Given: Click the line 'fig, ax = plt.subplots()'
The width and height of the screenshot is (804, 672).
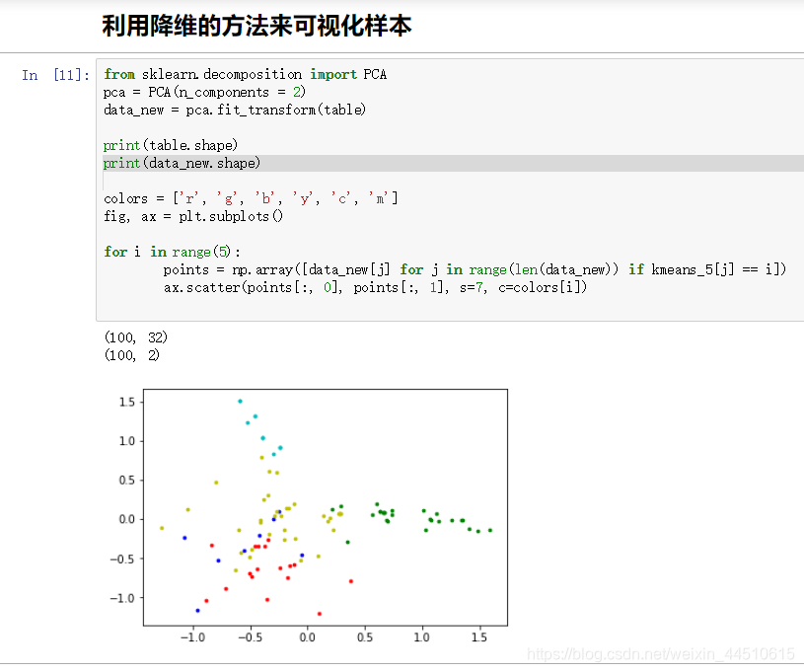Looking at the screenshot, I should [192, 216].
